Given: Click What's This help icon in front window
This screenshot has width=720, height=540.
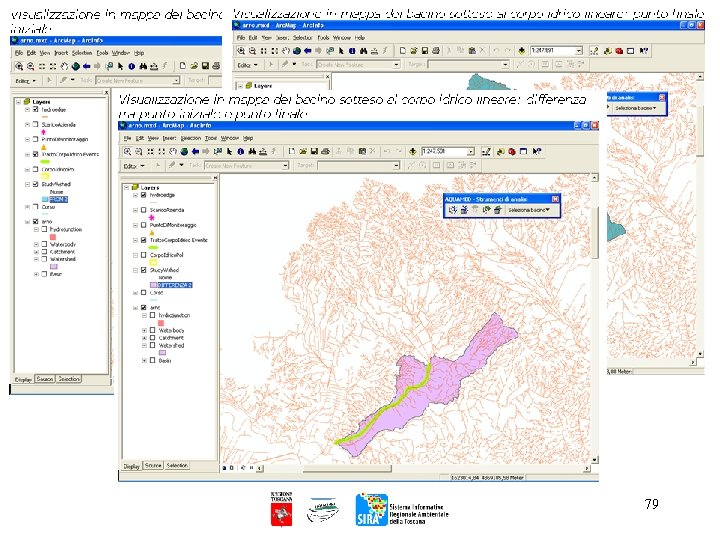Looking at the screenshot, I should [x=537, y=151].
